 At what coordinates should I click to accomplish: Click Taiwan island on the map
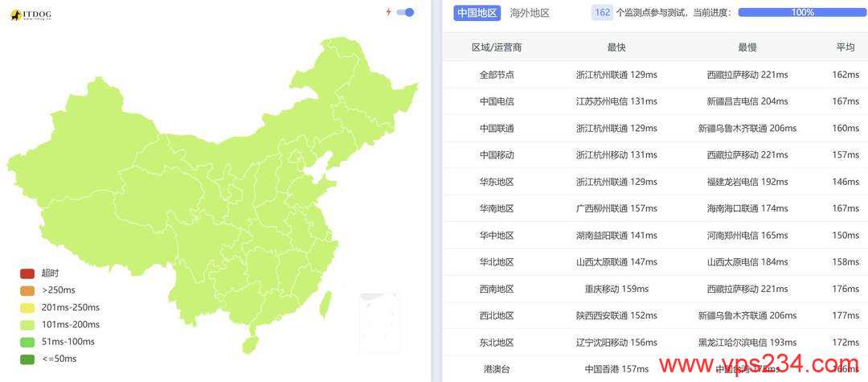(x=325, y=304)
